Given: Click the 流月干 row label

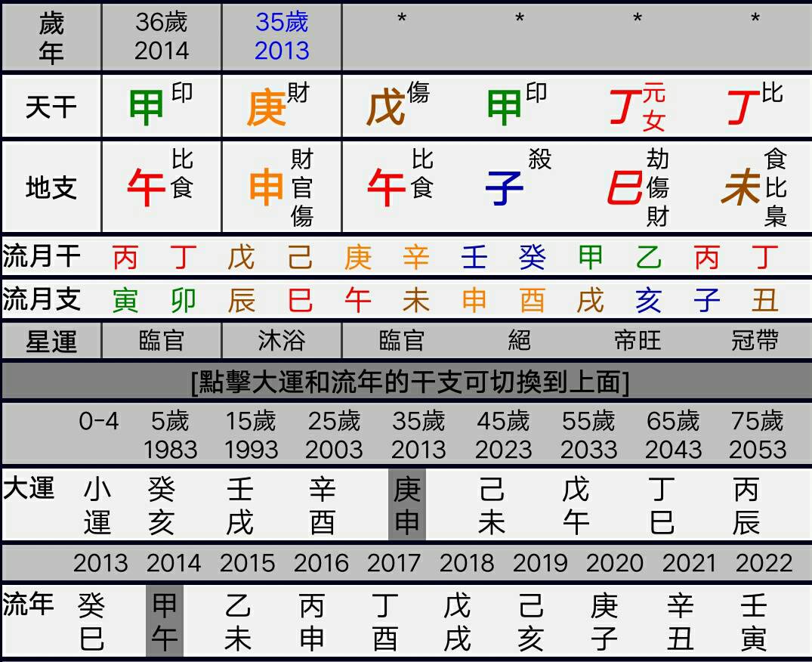Looking at the screenshot, I should point(42,256).
